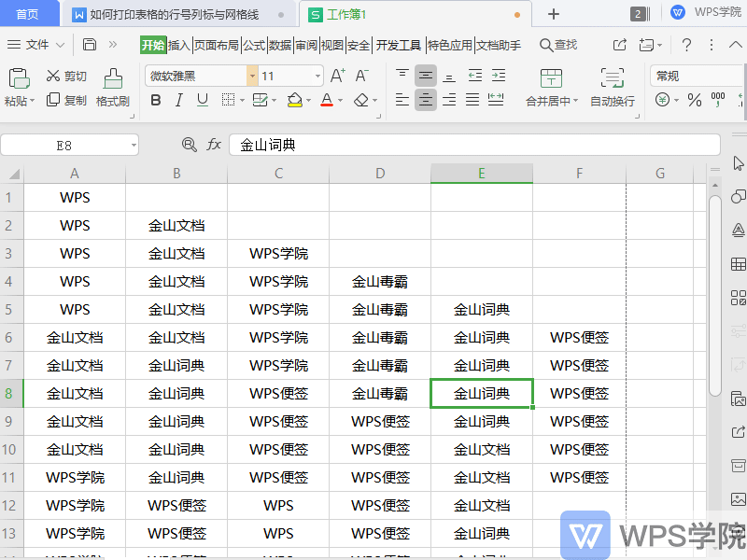Apply thousands separator format
Image resolution: width=747 pixels, height=560 pixels.
pos(718,100)
